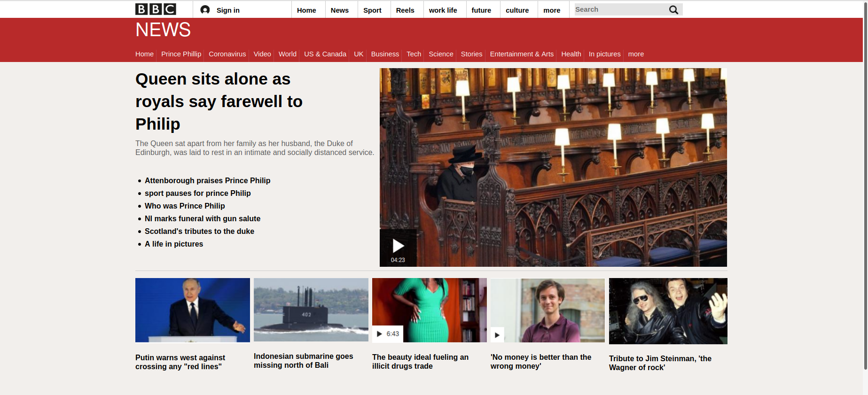
Task: Open 'No money is better' headline
Action: [x=541, y=362]
